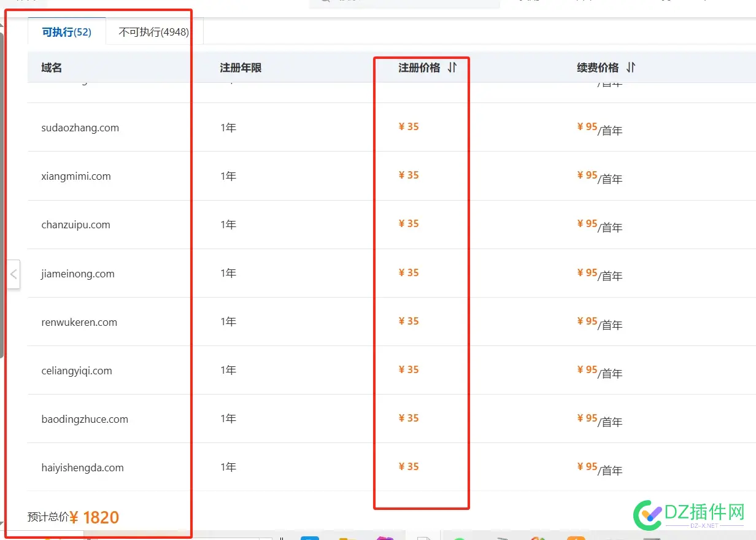Click the 1年 term for baodingzhuce.com
Viewport: 756px width, 540px height.
(228, 418)
